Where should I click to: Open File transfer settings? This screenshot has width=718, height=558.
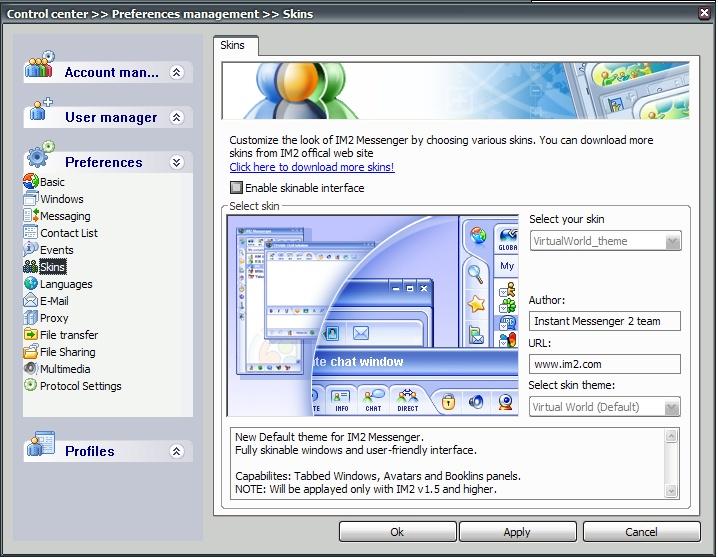pyautogui.click(x=69, y=335)
